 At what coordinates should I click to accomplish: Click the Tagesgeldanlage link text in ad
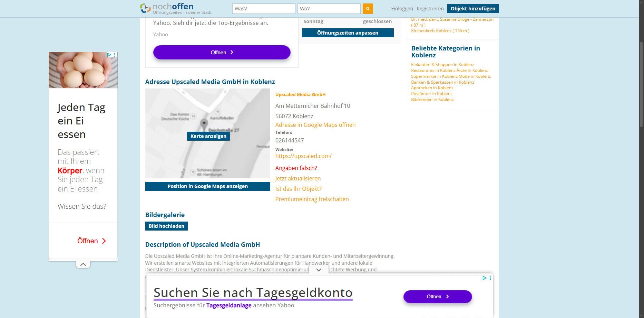229,305
